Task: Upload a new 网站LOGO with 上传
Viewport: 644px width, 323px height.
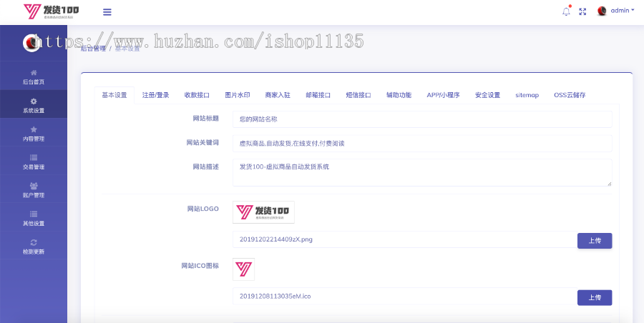Action: coord(595,241)
